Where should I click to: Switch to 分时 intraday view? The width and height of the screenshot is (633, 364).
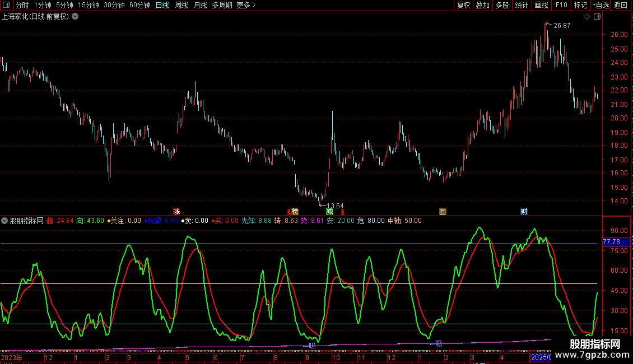pos(22,5)
